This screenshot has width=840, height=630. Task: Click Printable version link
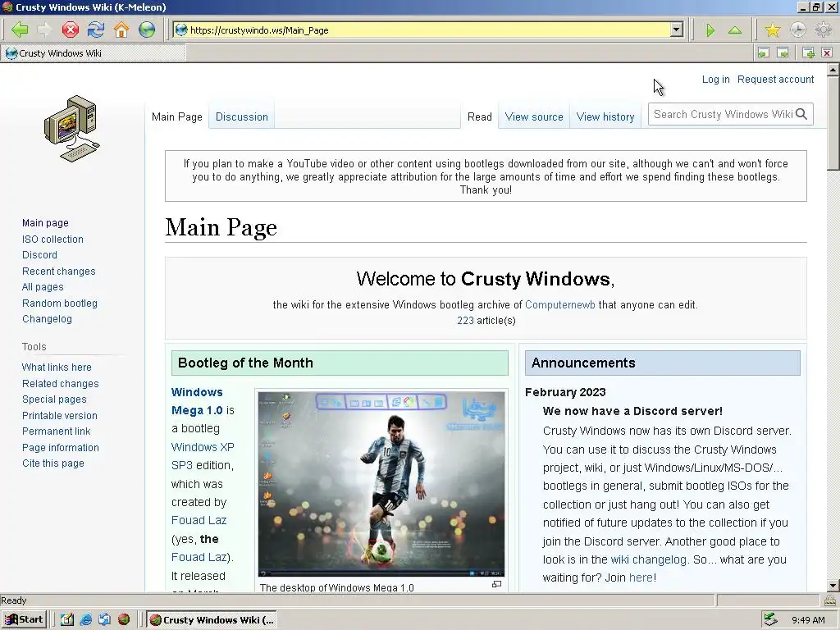pos(60,415)
